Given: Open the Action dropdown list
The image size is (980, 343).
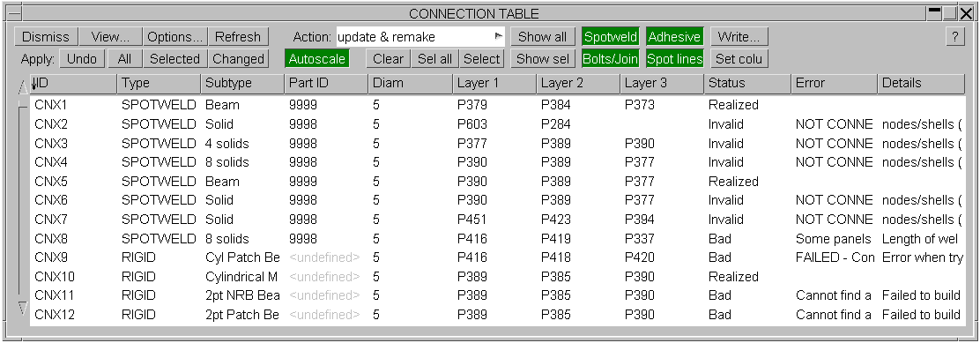Looking at the screenshot, I should [x=499, y=37].
